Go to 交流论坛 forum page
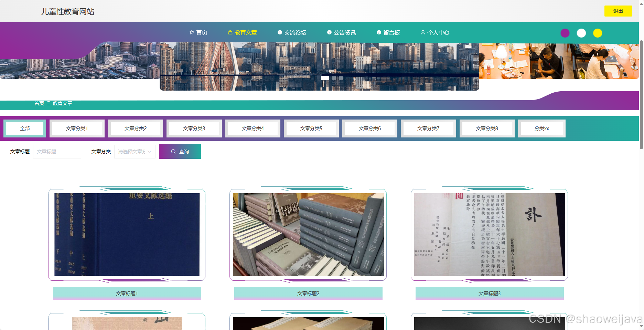The image size is (644, 330). 292,32
